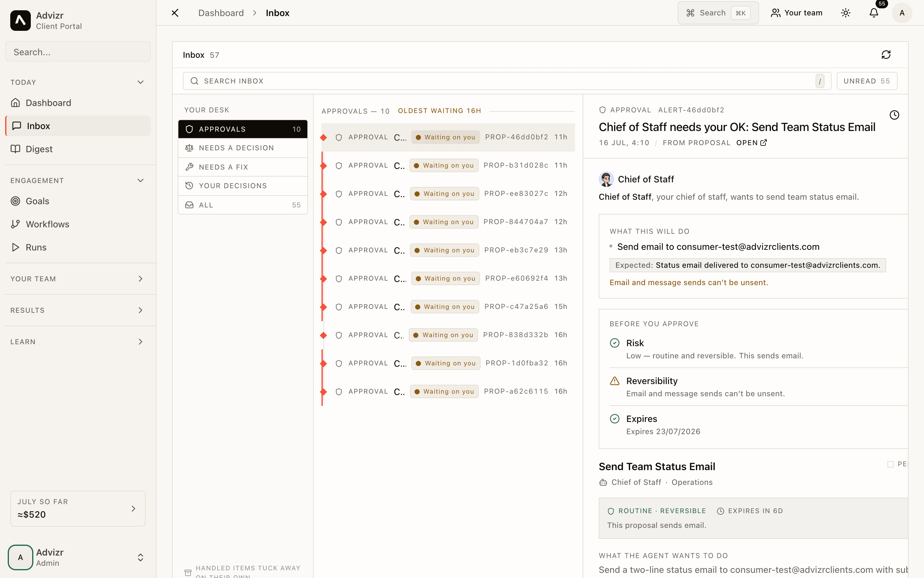Click the SEARCH INBOX field
Screen dimensions: 924x578
click(x=507, y=81)
